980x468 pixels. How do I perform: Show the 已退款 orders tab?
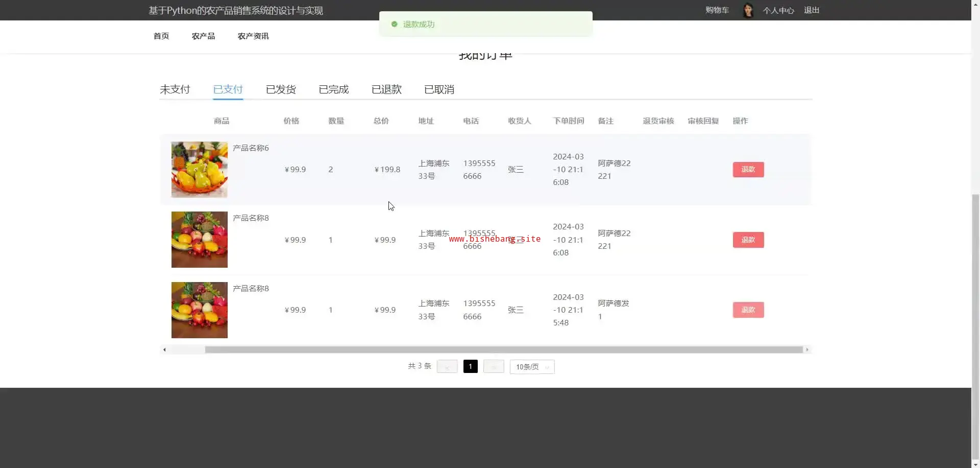(x=386, y=89)
